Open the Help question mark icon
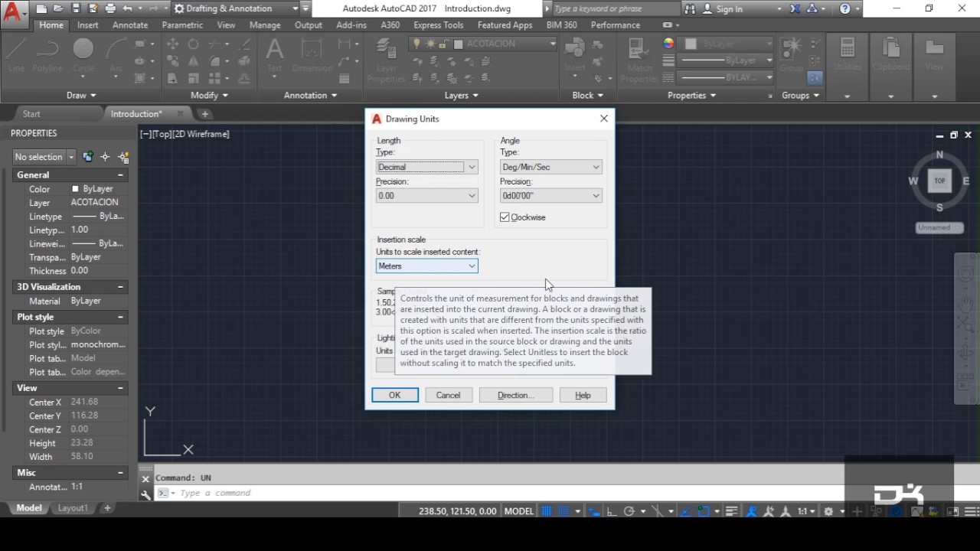Screen dimensions: 980x551 (x=844, y=9)
